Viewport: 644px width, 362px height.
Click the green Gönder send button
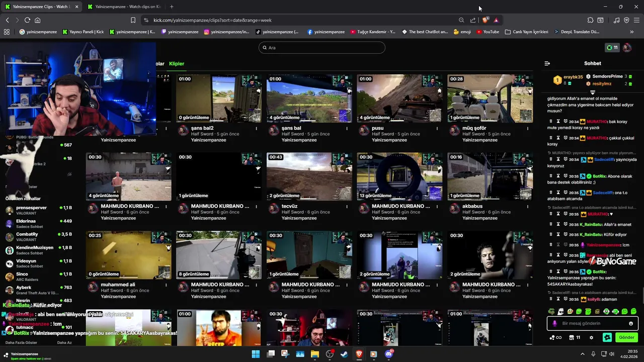626,337
